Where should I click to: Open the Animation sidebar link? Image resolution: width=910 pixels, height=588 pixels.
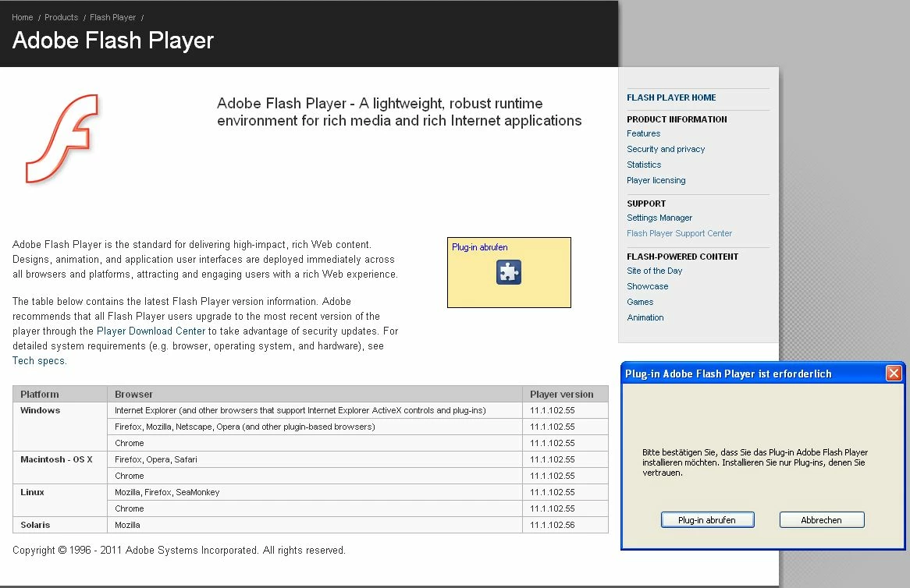coord(645,317)
